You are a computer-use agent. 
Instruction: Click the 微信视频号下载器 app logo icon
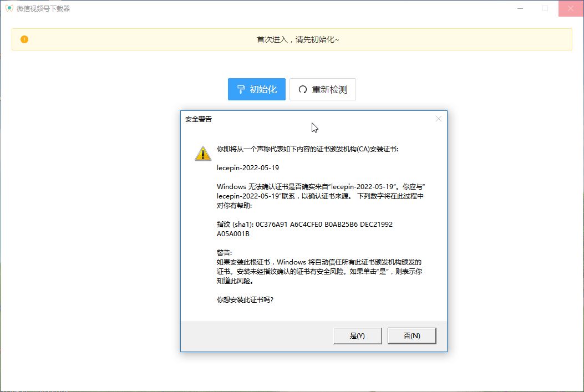(x=9, y=8)
